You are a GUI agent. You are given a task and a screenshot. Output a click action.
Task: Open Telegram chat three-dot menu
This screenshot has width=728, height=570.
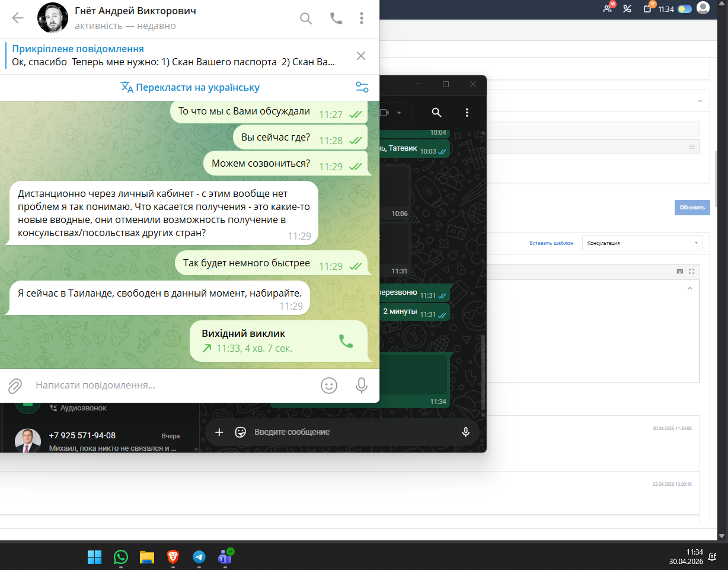pos(362,18)
